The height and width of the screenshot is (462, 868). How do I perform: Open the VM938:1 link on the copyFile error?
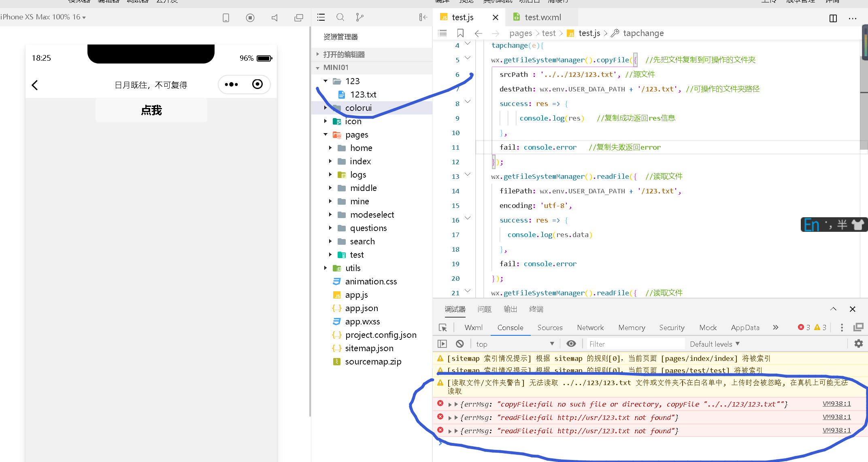(x=836, y=404)
